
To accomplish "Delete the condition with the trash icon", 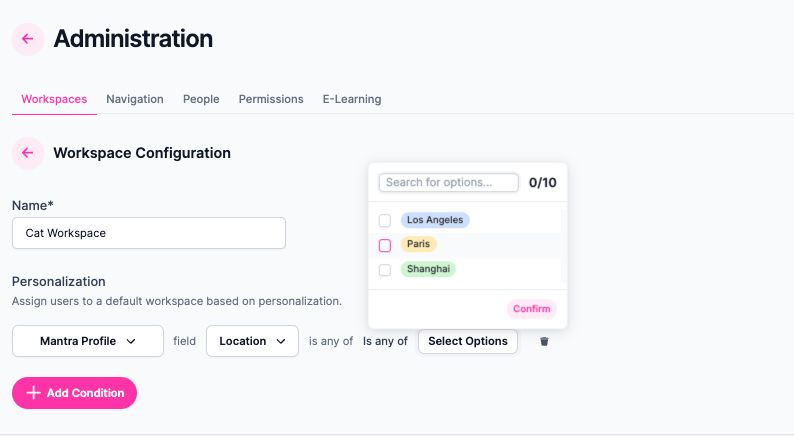I will click(x=544, y=341).
